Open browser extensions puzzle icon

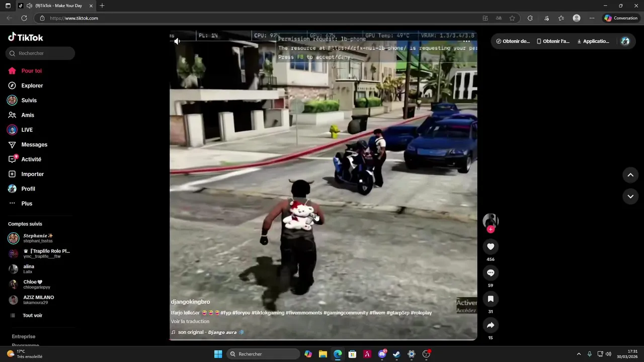point(530,18)
